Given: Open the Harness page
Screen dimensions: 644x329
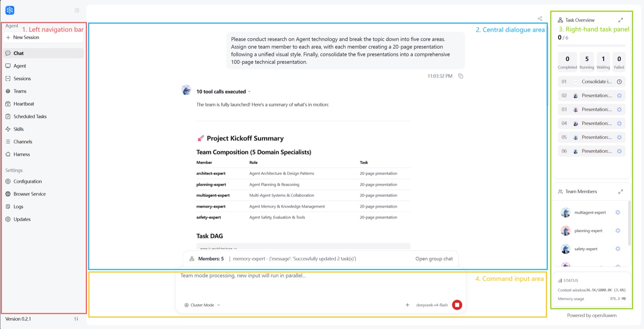Looking at the screenshot, I should tap(44, 154).
